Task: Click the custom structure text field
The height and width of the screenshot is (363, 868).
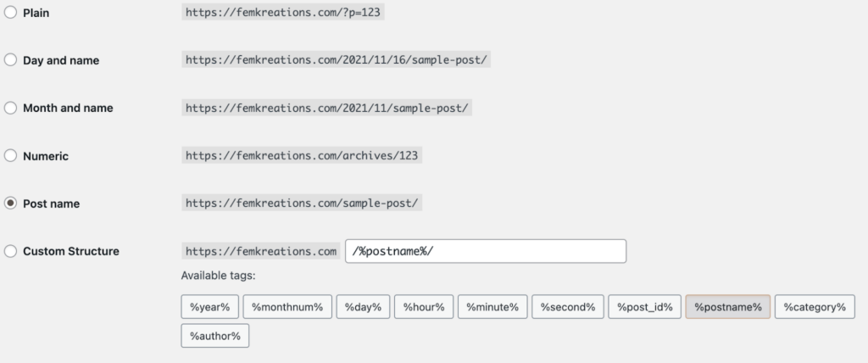Action: pos(485,251)
